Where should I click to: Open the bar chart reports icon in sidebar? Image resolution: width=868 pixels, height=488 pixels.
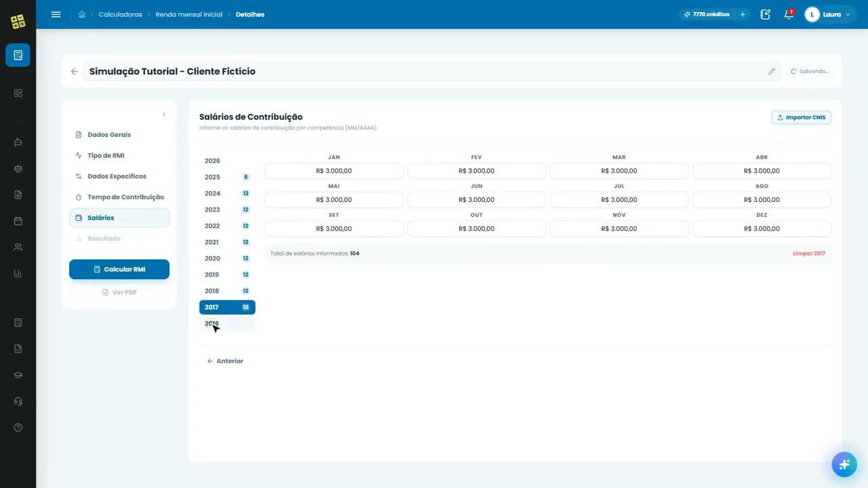point(18,274)
